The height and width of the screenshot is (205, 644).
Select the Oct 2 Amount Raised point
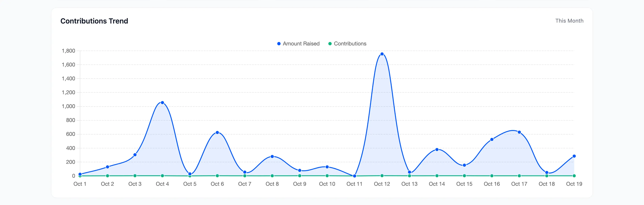(108, 167)
